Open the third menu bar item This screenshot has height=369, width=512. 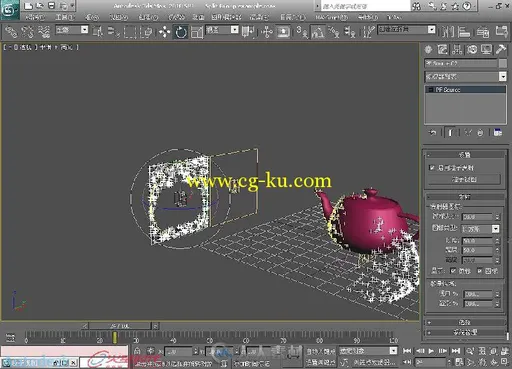coord(92,17)
